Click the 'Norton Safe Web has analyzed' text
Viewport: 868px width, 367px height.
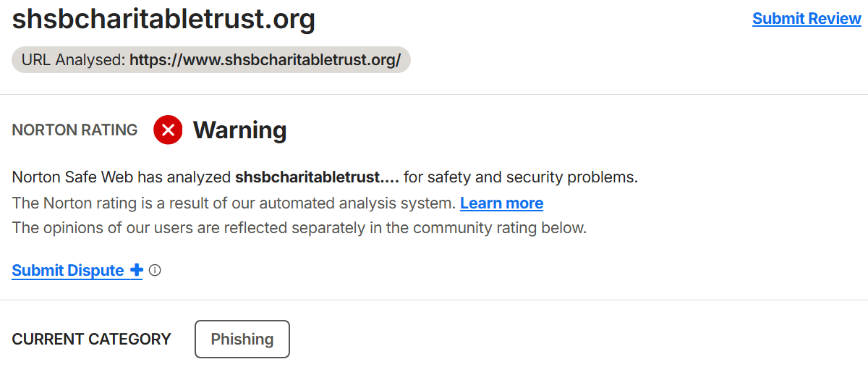[122, 177]
